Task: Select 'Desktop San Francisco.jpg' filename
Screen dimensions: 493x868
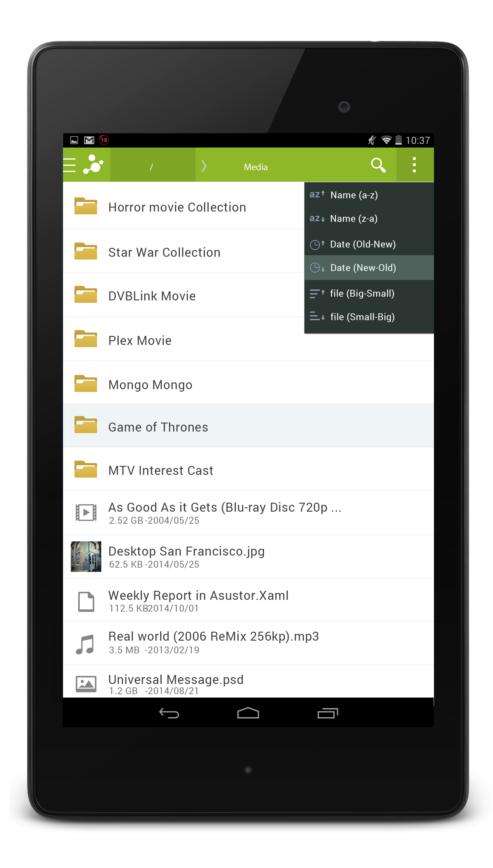Action: coord(187,552)
